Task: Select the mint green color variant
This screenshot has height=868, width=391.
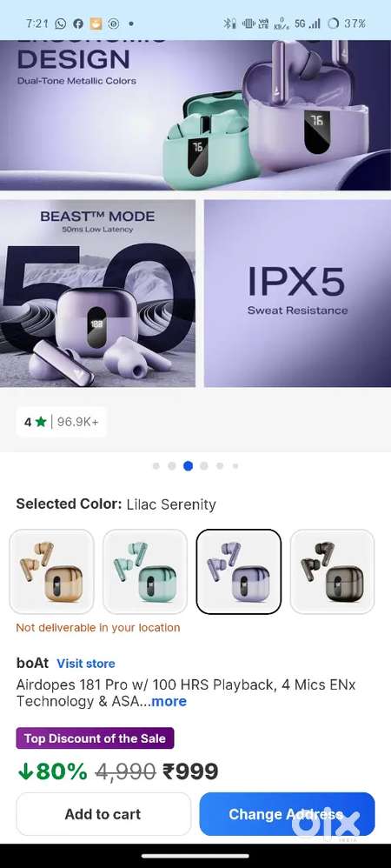Action: 145,571
